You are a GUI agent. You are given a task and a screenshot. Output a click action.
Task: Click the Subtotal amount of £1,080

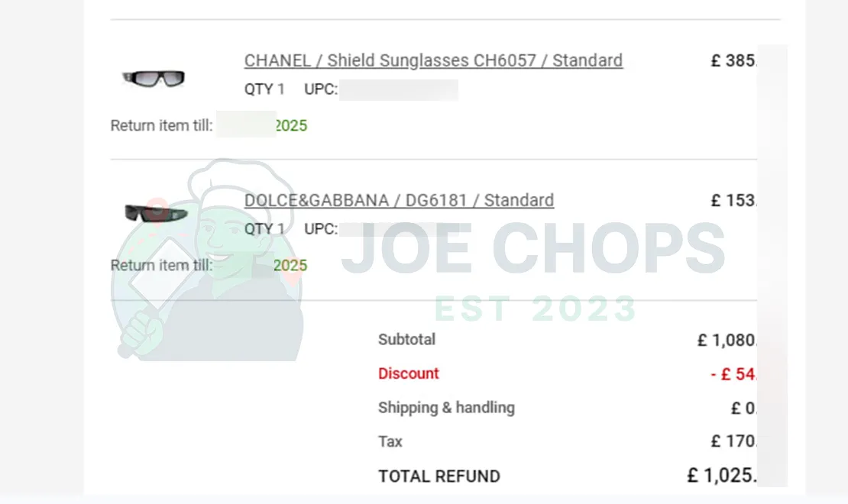click(727, 339)
